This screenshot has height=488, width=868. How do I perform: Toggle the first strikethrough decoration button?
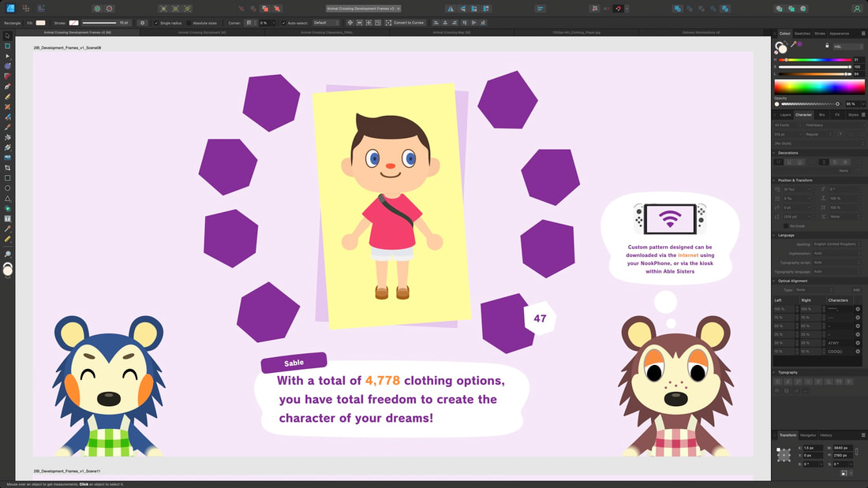click(824, 162)
